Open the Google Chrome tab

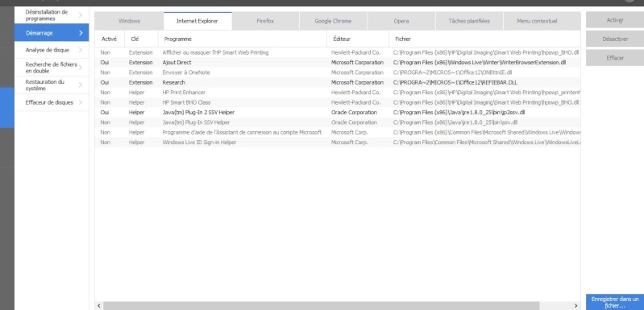tap(333, 21)
